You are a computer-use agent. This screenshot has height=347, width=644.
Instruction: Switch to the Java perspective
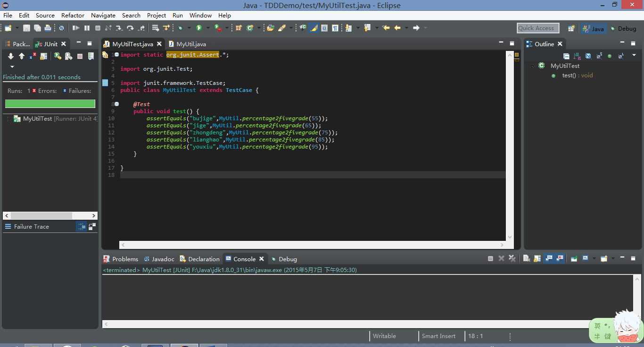(593, 28)
